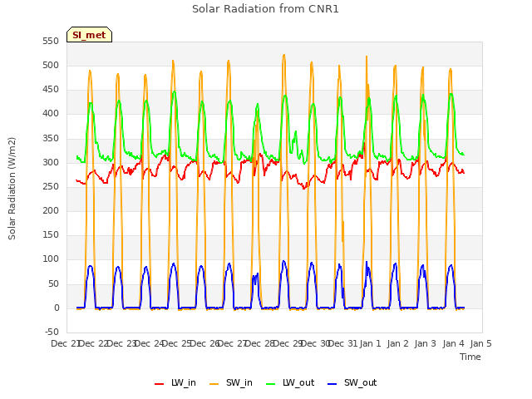
Task: Click the 300 y-axis tick label
Action: pyautogui.click(x=51, y=163)
